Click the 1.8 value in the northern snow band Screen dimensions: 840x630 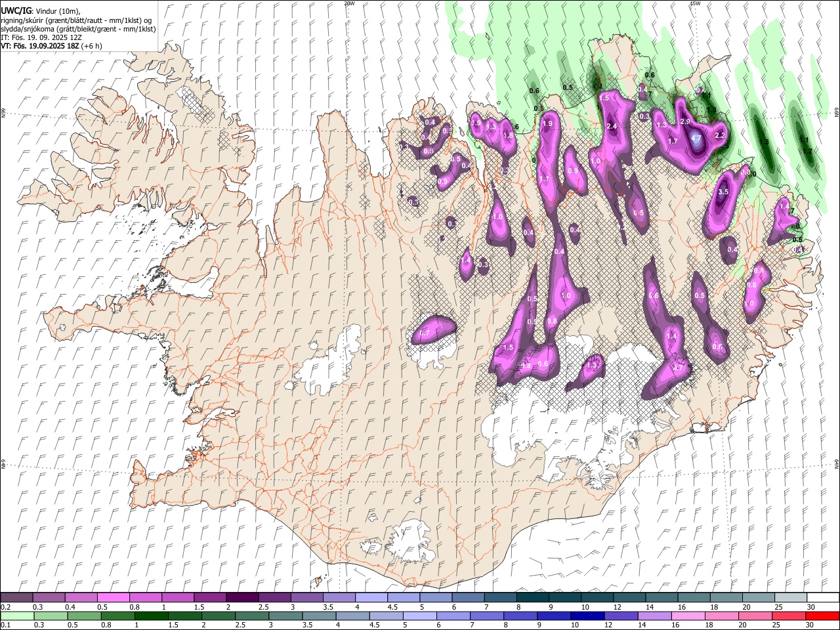point(507,135)
